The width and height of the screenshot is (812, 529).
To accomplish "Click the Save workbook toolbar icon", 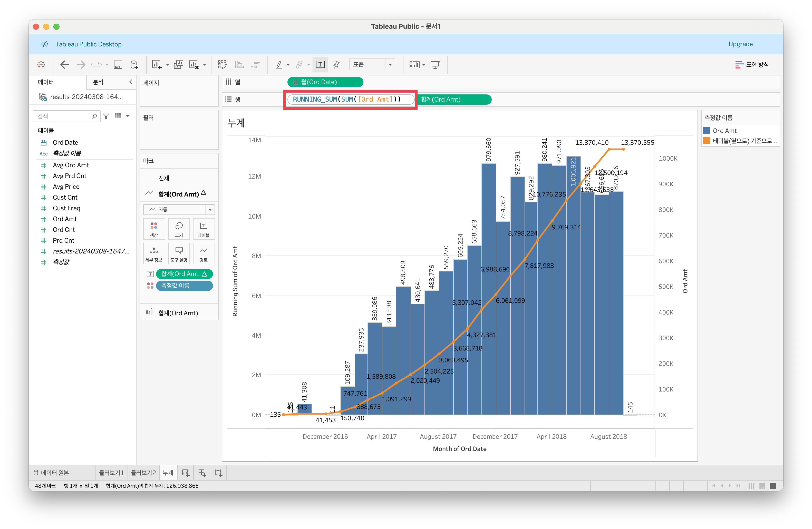I will 118,64.
